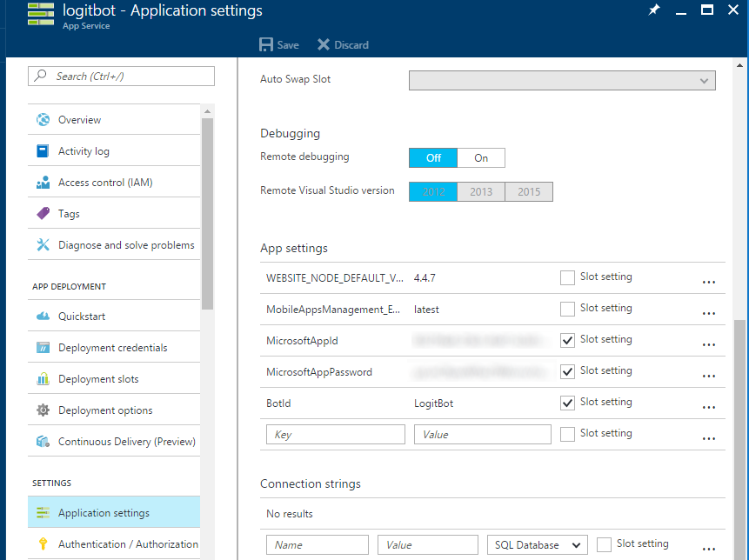Open more options for WEBSITE_NODE_DEFAULT_V row
Screen dimensions: 749x560
[x=709, y=282]
